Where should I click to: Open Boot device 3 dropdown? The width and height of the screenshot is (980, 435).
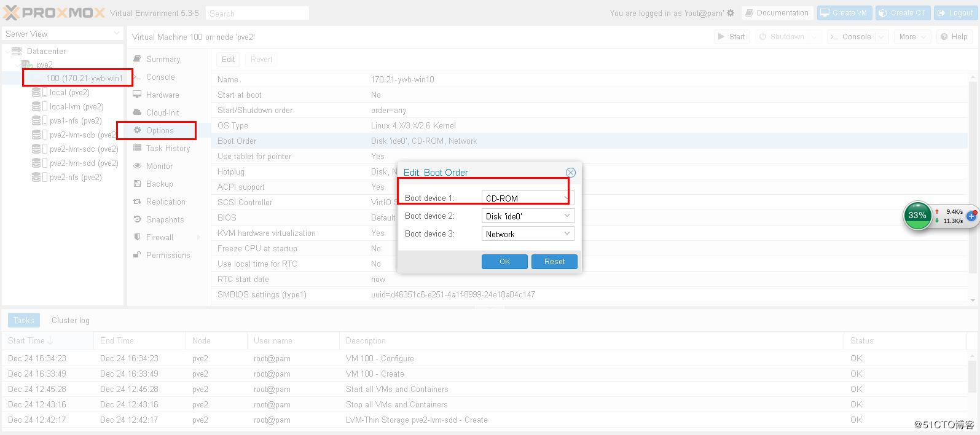(566, 233)
